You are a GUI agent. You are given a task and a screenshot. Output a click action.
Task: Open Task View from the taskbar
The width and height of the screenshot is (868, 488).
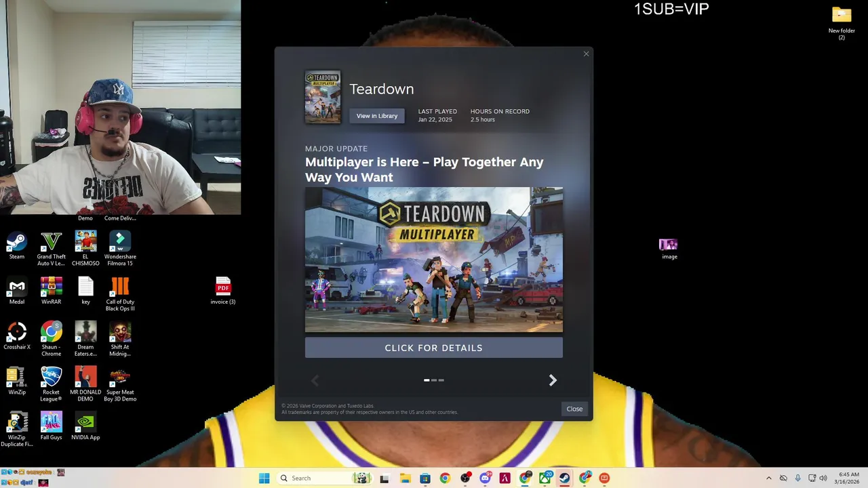384,479
